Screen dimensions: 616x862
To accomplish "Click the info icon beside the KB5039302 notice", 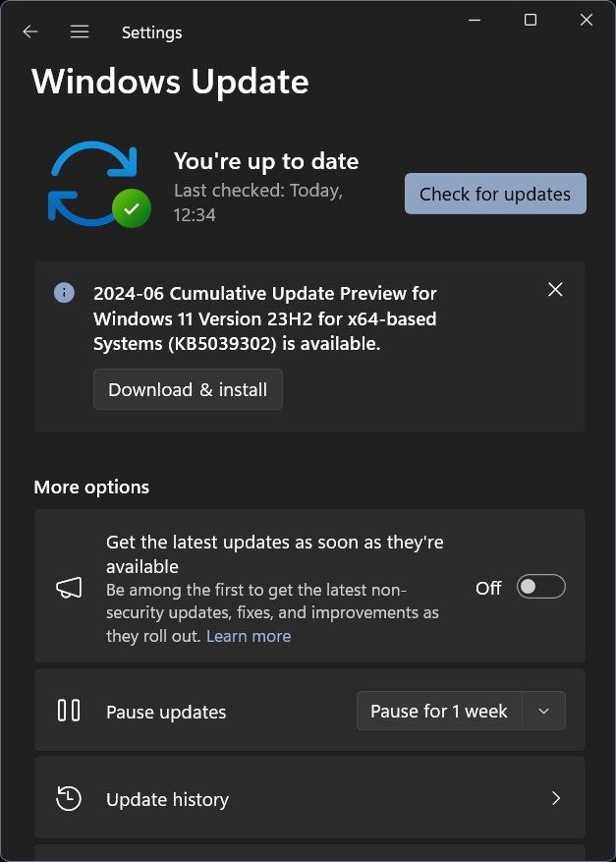I will (64, 293).
